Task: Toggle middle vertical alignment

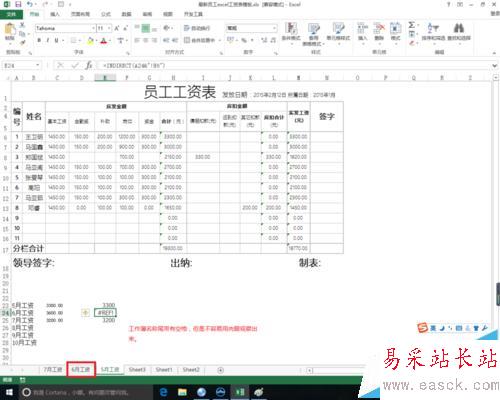Action: click(146, 28)
